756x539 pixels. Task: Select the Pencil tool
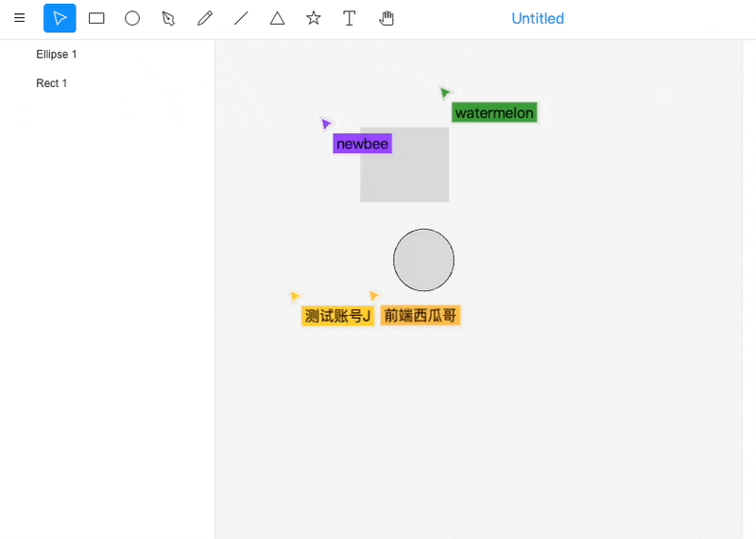click(205, 18)
